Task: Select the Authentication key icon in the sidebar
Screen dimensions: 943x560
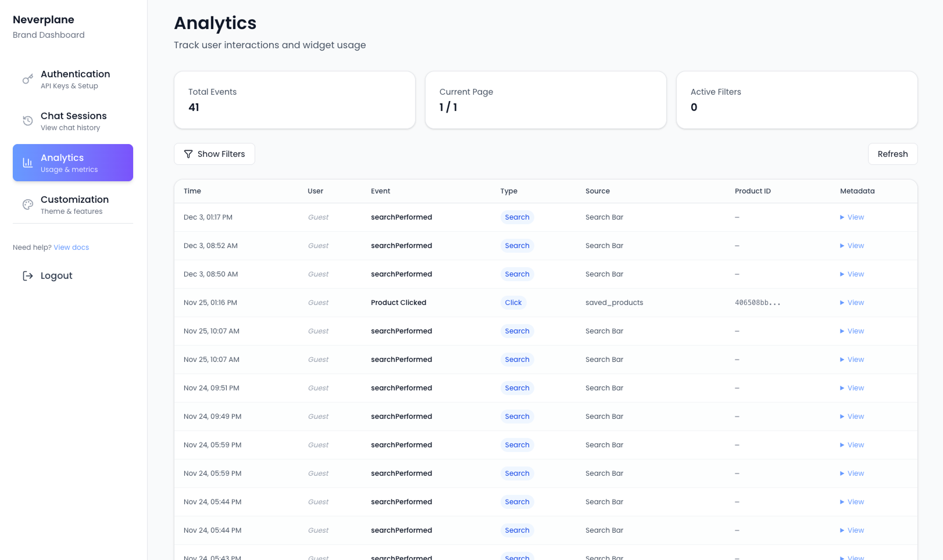Action: [x=27, y=79]
